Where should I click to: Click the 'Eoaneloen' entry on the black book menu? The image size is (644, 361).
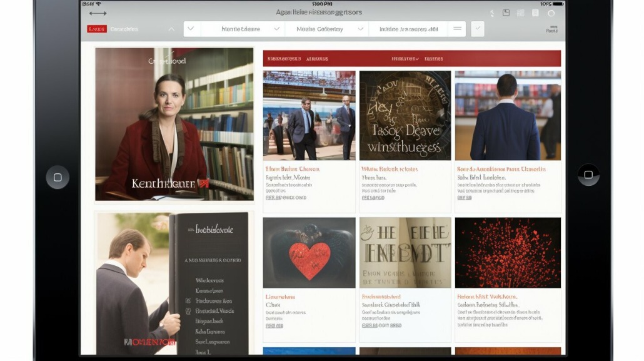click(209, 291)
